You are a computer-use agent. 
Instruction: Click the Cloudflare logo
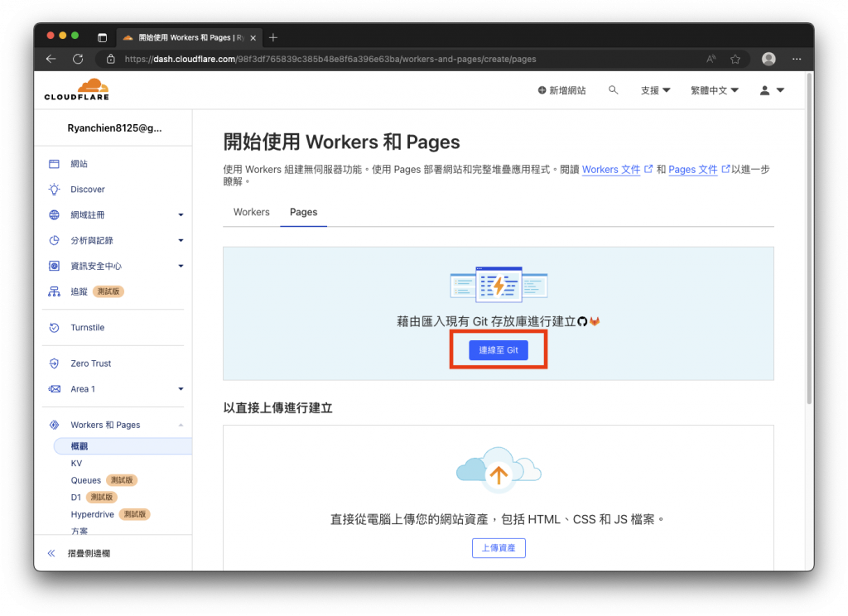click(77, 89)
